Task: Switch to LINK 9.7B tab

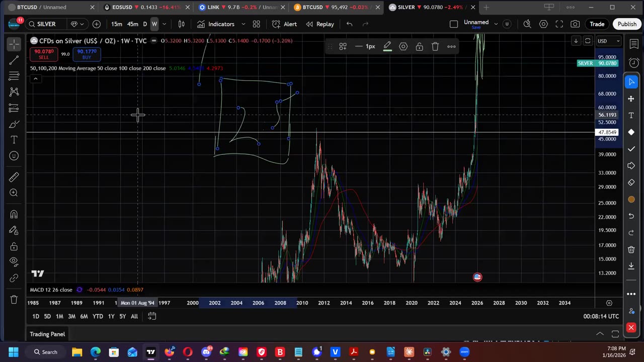Action: click(238, 7)
